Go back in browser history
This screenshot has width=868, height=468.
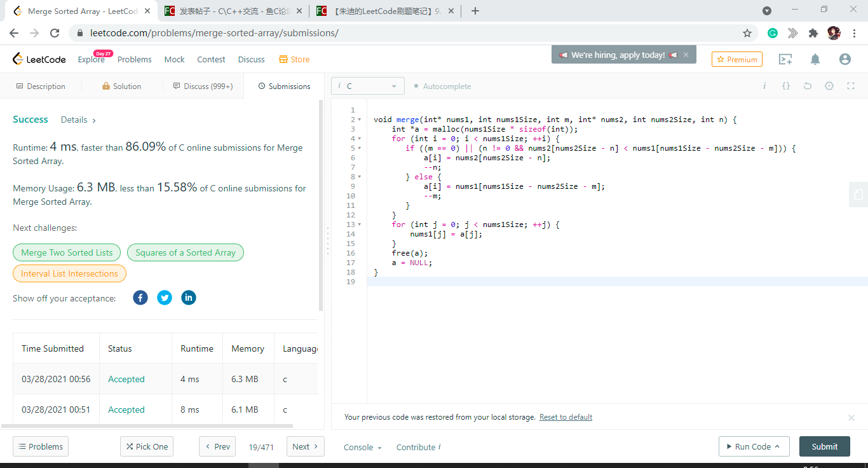[14, 33]
